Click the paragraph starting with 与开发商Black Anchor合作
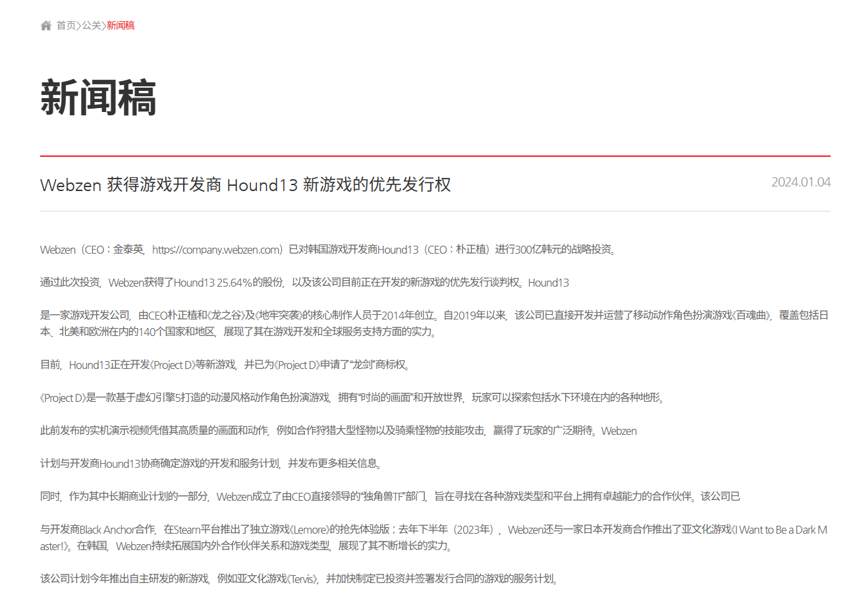This screenshot has width=853, height=616. tap(433, 538)
